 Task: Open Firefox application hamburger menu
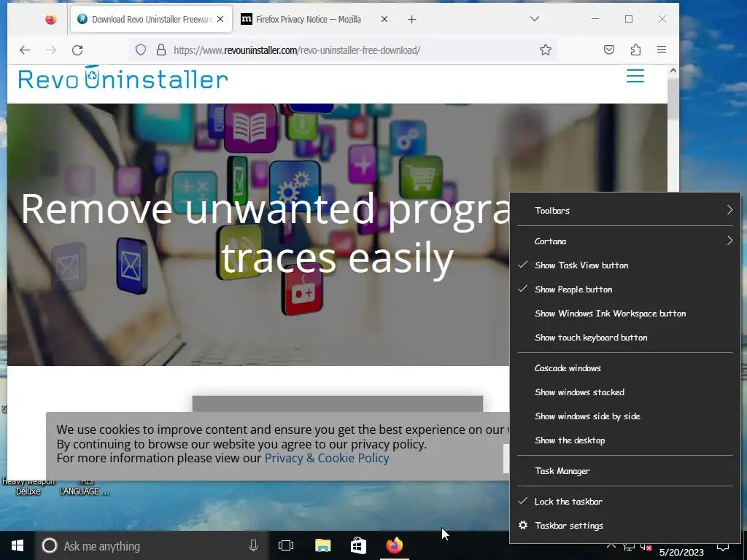pos(661,50)
